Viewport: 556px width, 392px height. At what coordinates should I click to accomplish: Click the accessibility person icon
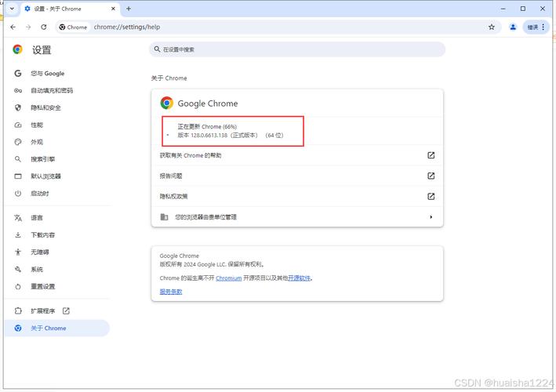[x=18, y=252]
